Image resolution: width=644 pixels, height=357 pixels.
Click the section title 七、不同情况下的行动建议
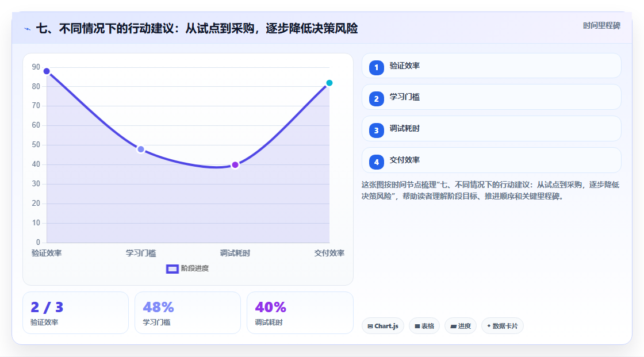197,28
